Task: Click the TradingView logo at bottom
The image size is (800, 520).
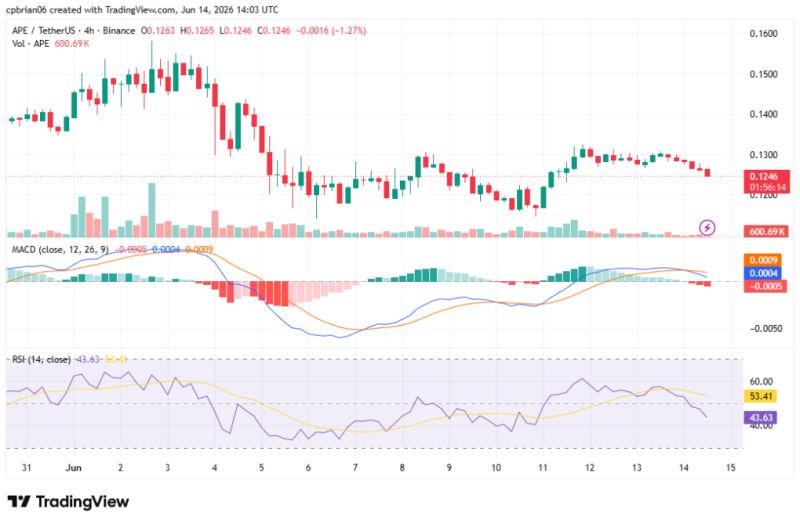Action: tap(68, 502)
